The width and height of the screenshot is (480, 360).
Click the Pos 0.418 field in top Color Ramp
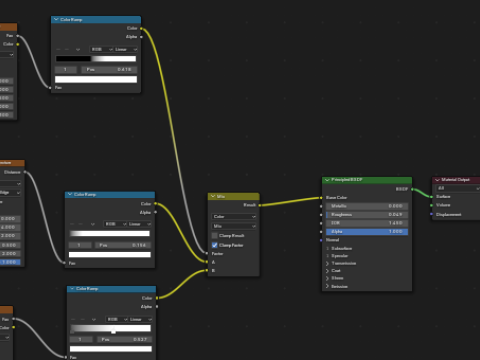(x=109, y=70)
